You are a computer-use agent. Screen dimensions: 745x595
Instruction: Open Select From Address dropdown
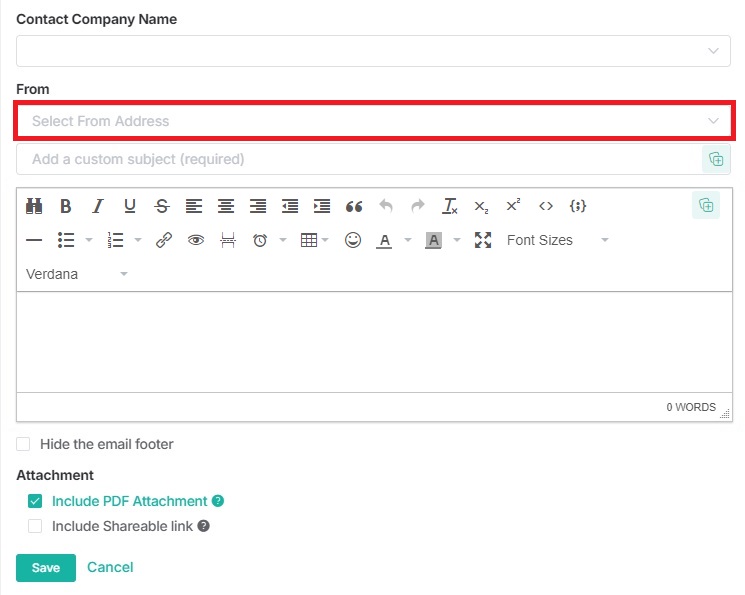374,121
